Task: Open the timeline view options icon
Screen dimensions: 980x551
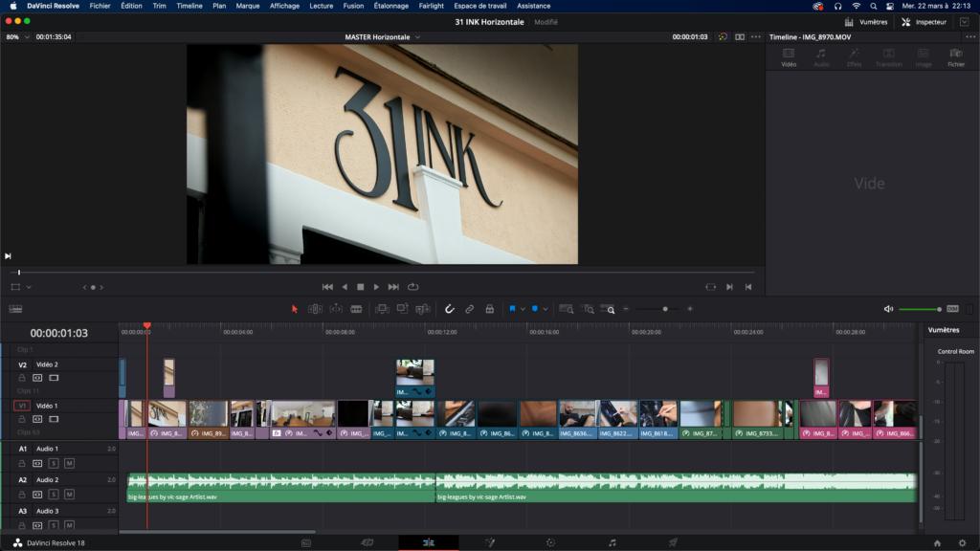Action: [x=15, y=309]
